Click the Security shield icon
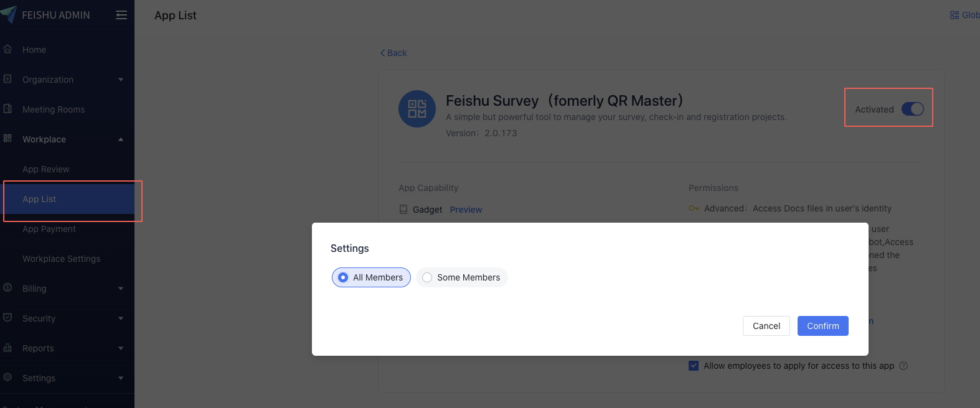The width and height of the screenshot is (980, 408). (x=7, y=318)
